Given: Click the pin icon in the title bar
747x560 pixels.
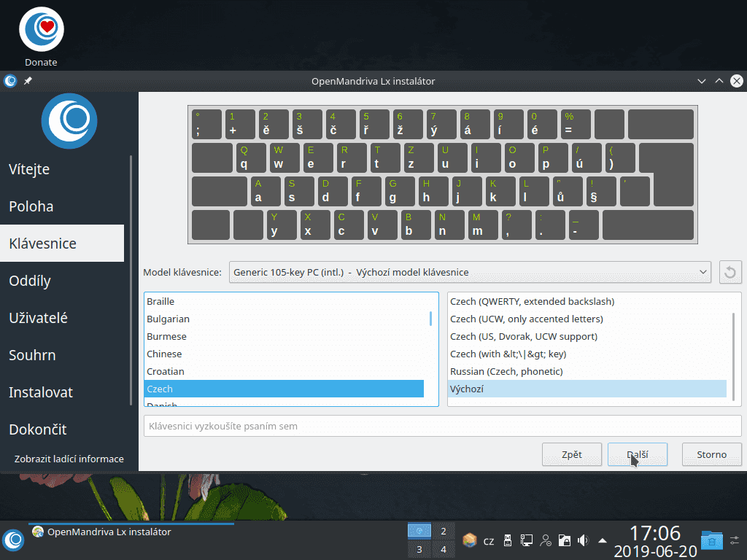Looking at the screenshot, I should pyautogui.click(x=27, y=81).
